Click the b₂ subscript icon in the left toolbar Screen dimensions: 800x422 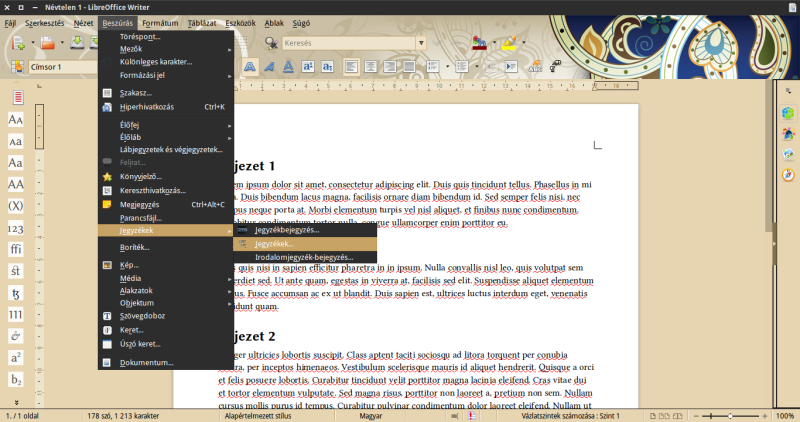[16, 380]
